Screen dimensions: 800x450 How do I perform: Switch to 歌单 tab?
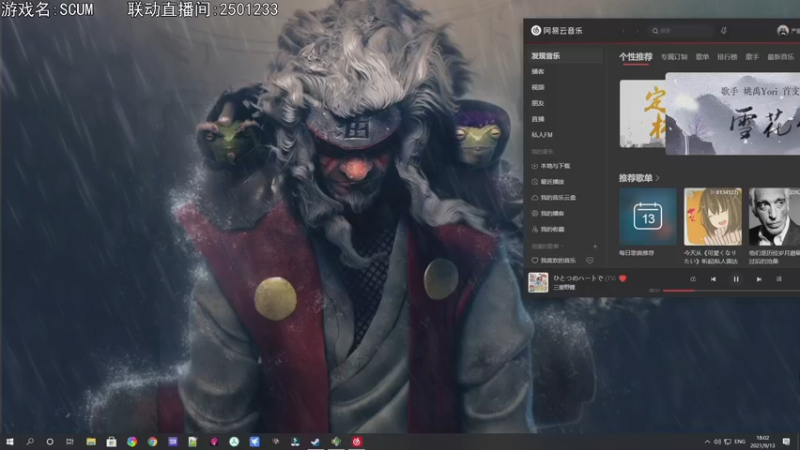tap(703, 57)
